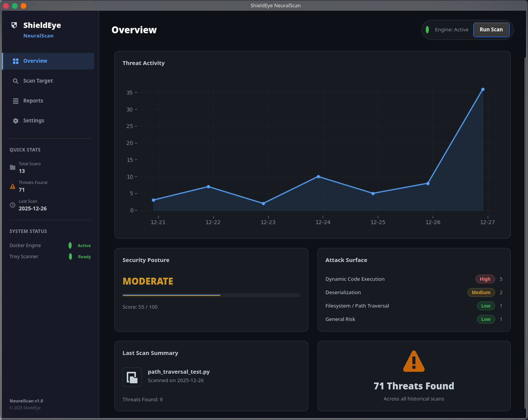The width and height of the screenshot is (528, 420).
Task: Click the 'Score: 55 / 100' text
Action: (140, 307)
